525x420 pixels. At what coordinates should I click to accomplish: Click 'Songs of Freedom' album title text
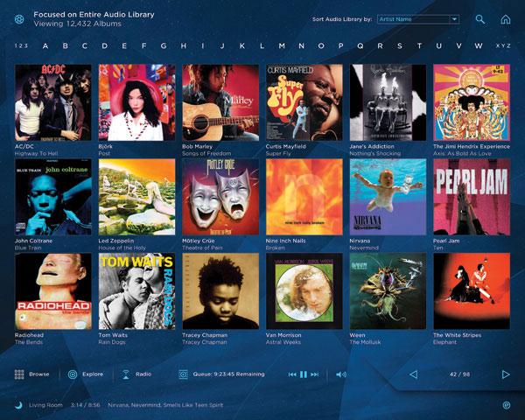[x=206, y=154]
